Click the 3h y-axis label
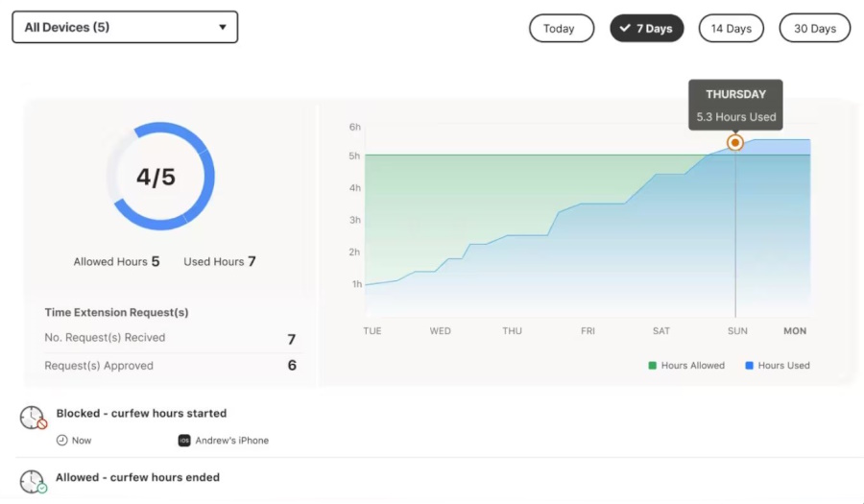 point(355,220)
